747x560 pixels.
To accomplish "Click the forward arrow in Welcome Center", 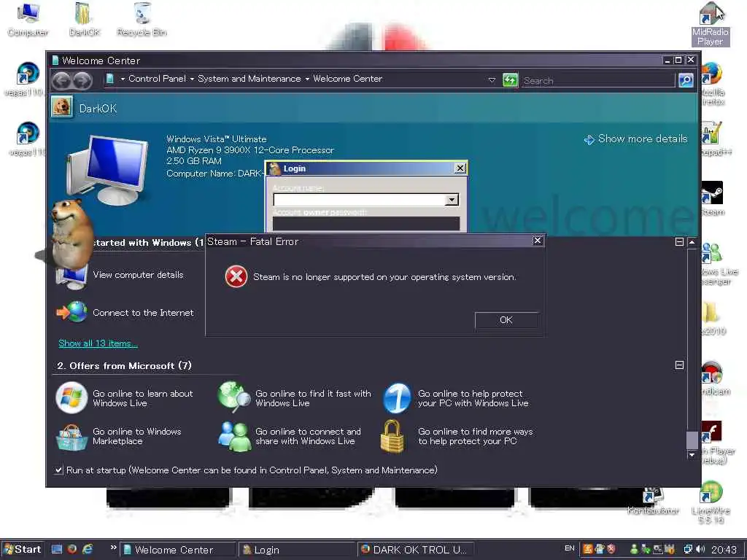I will click(83, 80).
